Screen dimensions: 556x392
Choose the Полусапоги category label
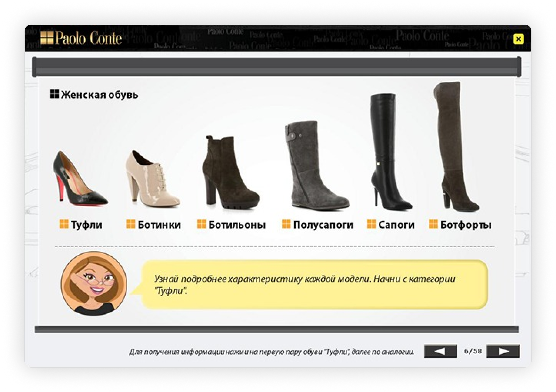(323, 225)
